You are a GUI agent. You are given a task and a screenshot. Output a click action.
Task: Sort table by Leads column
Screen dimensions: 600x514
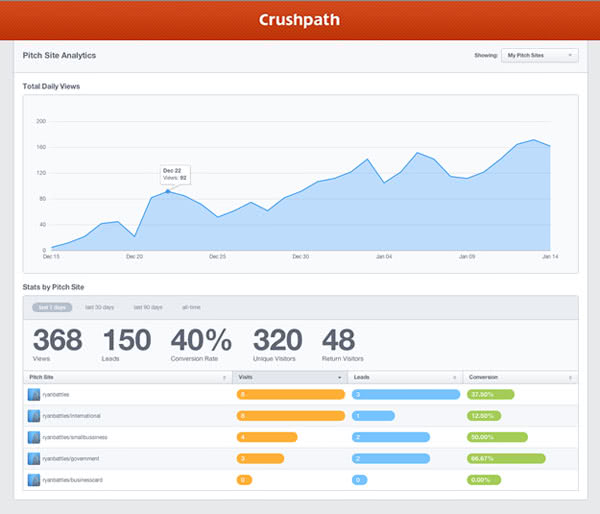click(405, 377)
